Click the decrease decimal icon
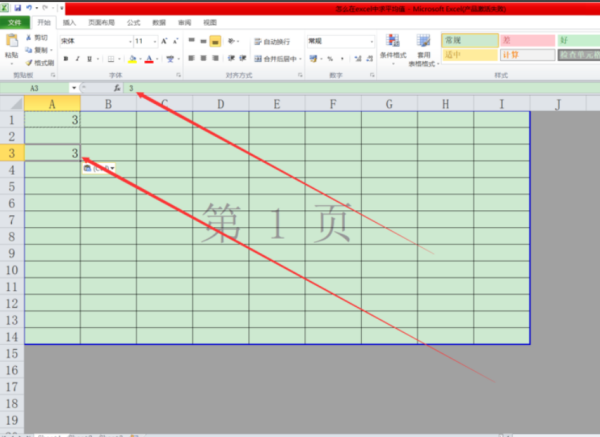The image size is (600, 437). 369,59
